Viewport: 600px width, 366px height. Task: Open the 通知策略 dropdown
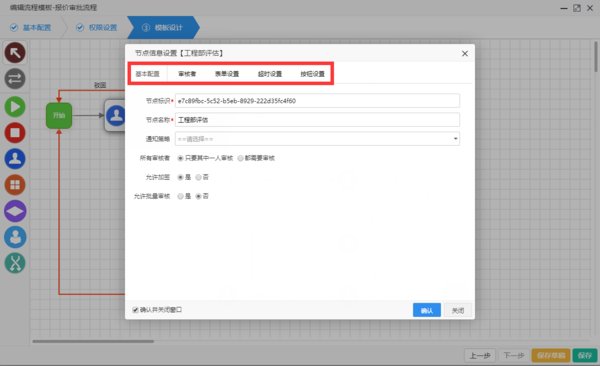(317, 139)
